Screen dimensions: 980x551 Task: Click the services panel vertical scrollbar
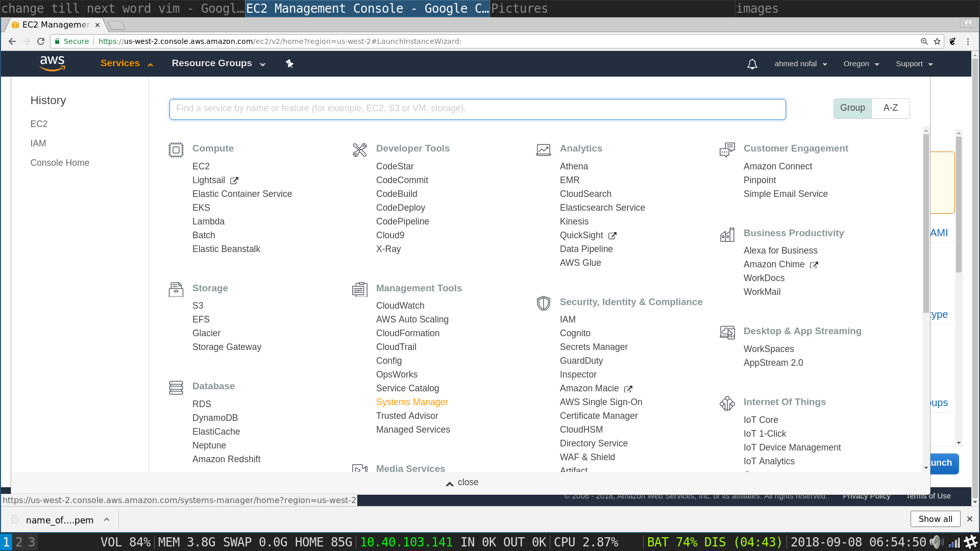click(926, 224)
